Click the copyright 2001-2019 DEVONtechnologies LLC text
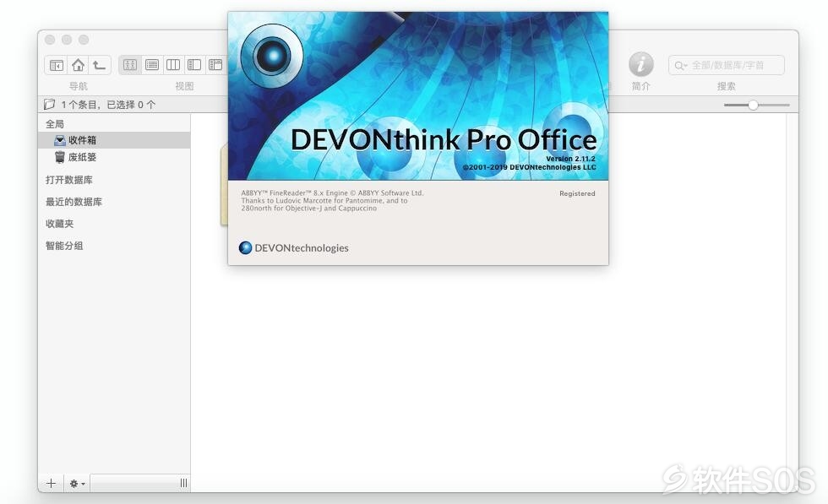 point(529,167)
